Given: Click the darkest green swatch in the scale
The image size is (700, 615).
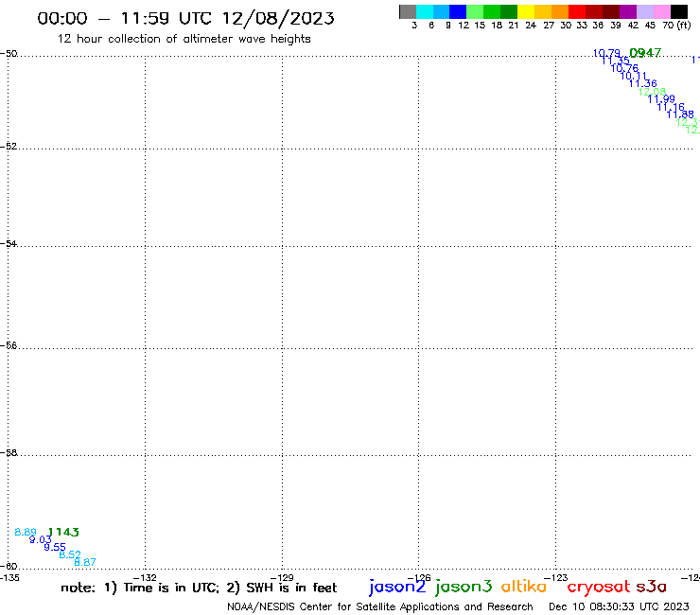Looking at the screenshot, I should click(x=509, y=11).
